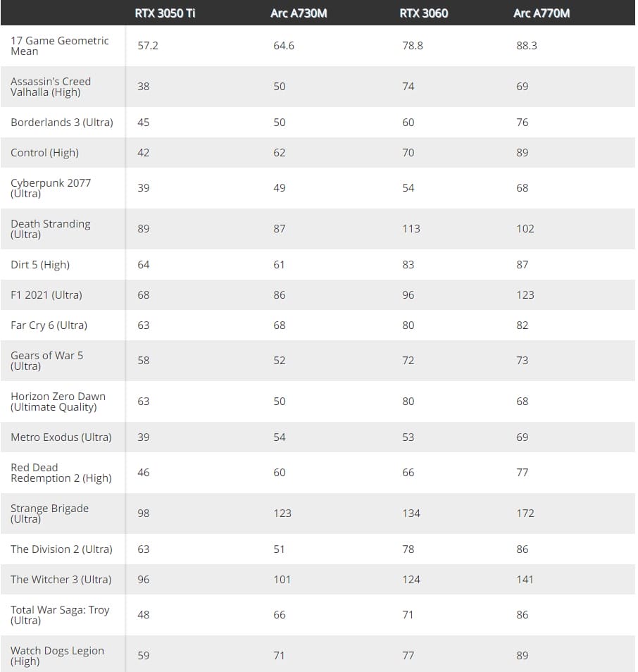The height and width of the screenshot is (672, 638).
Task: Select the Strange Brigade row label
Action: coord(49,514)
